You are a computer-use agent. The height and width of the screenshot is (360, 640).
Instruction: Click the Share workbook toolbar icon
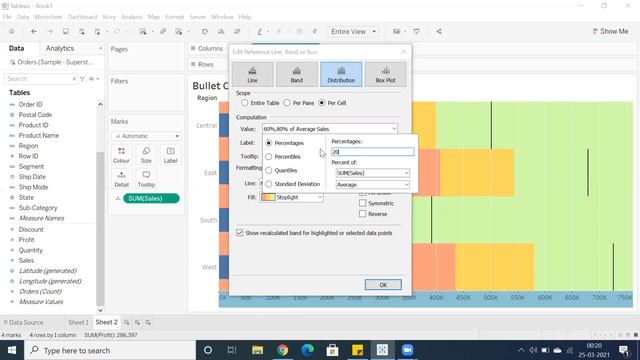click(x=439, y=31)
